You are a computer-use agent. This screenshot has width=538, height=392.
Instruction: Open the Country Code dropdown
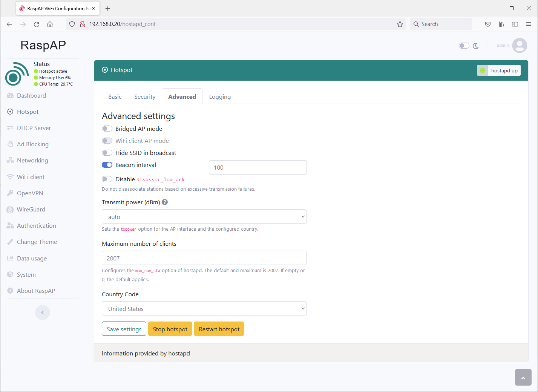pyautogui.click(x=204, y=308)
